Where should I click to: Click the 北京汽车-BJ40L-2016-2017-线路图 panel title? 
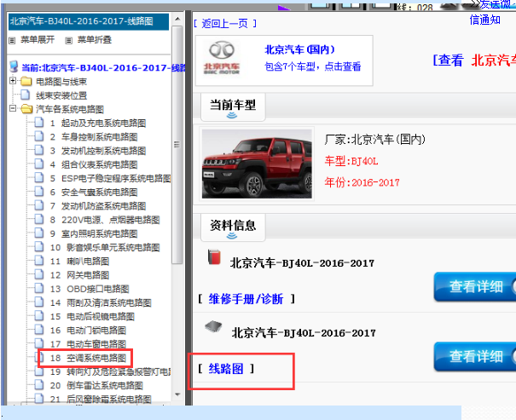89,21
